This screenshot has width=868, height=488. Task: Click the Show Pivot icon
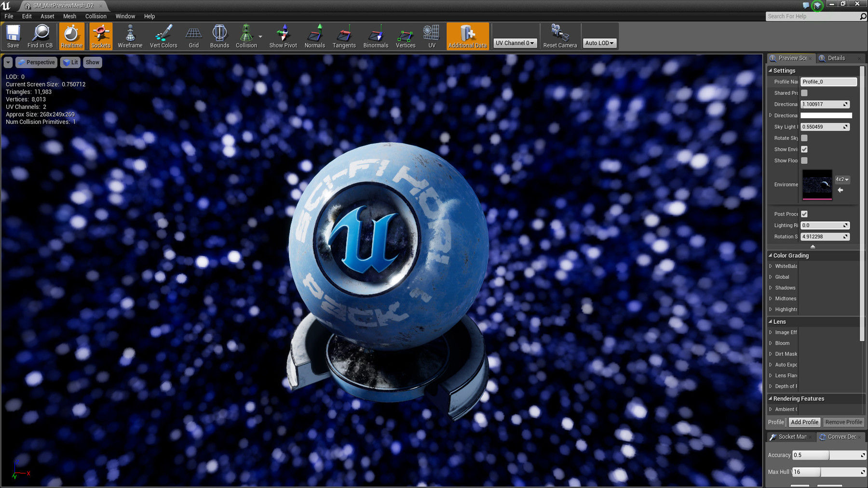click(x=283, y=36)
